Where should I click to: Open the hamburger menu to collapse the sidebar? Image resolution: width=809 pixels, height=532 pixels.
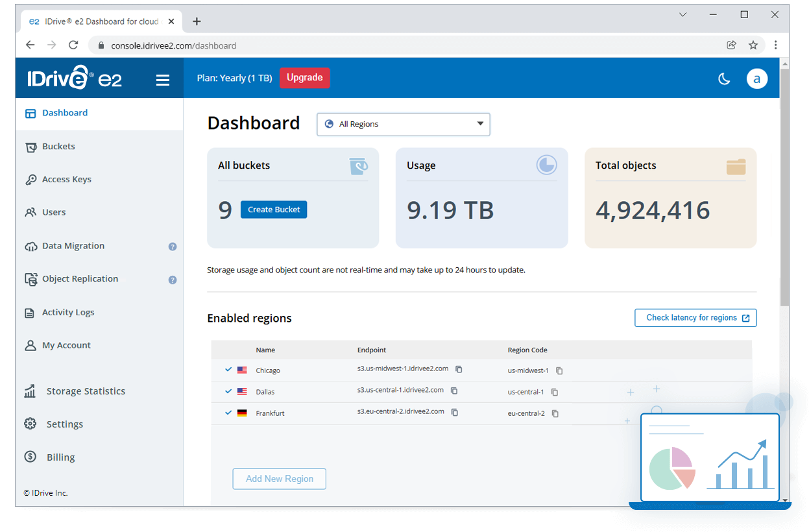click(163, 80)
